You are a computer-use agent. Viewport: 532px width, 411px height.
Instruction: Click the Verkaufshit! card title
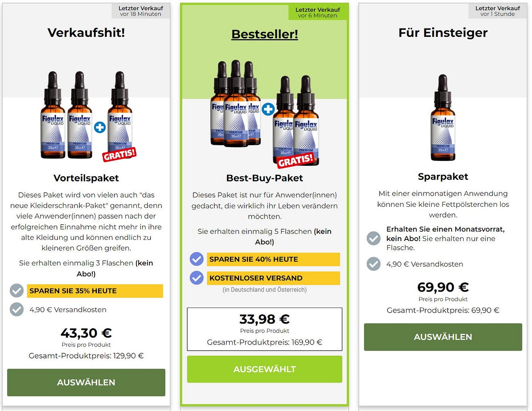(86, 33)
